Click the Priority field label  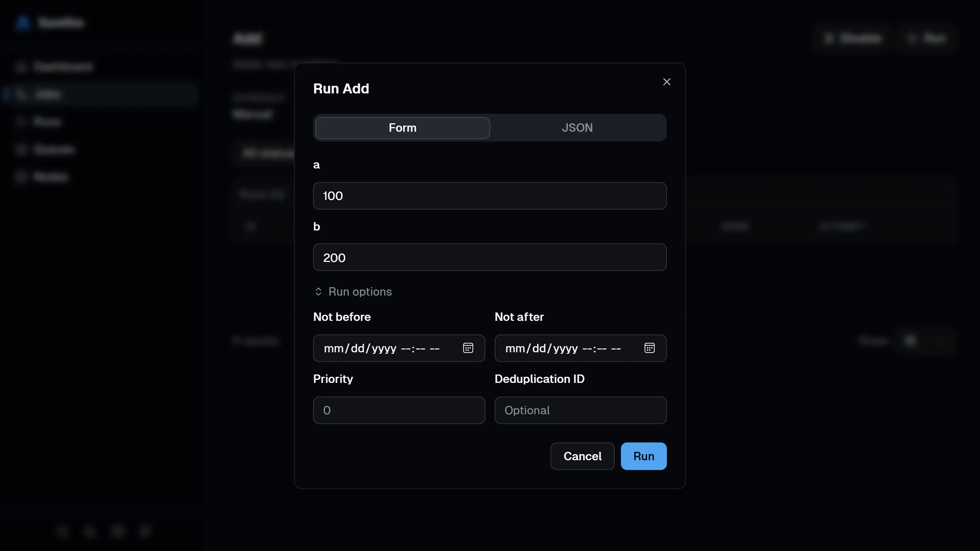[x=333, y=379]
